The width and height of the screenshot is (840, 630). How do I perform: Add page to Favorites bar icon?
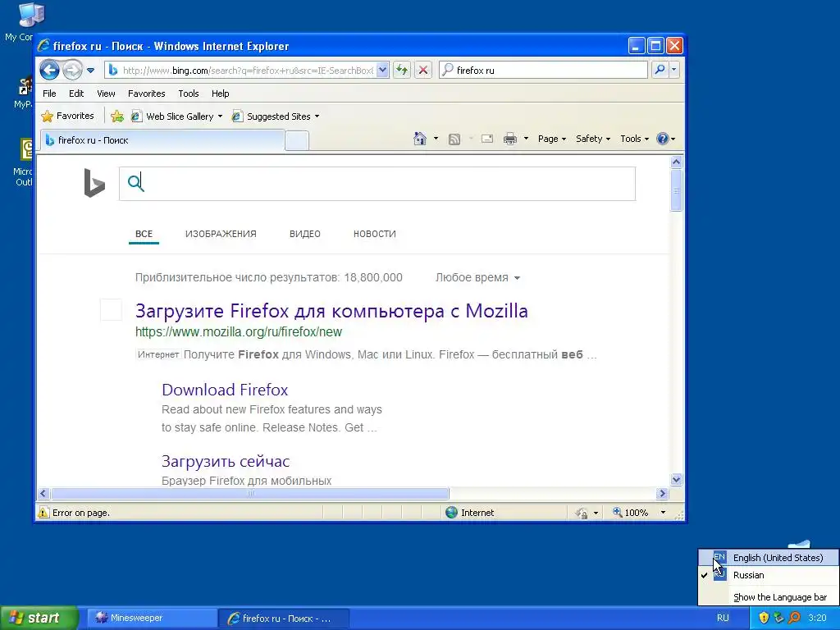[116, 116]
